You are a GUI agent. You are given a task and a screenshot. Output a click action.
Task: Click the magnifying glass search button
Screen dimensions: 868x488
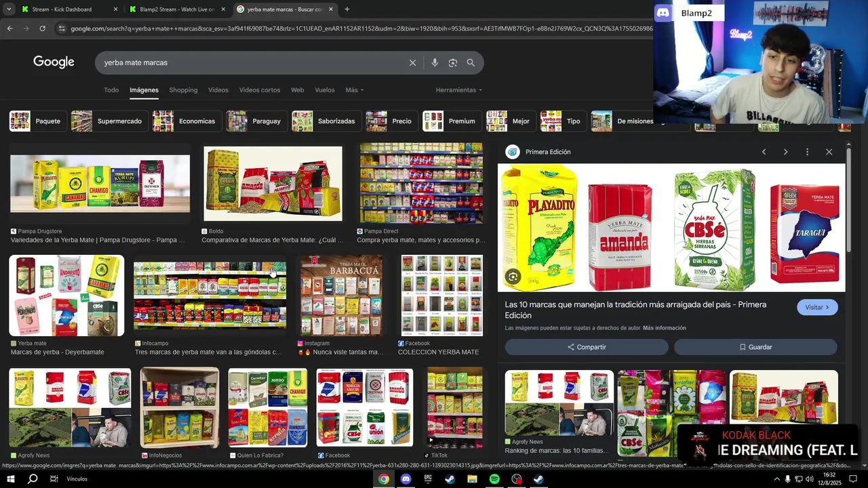coord(471,62)
